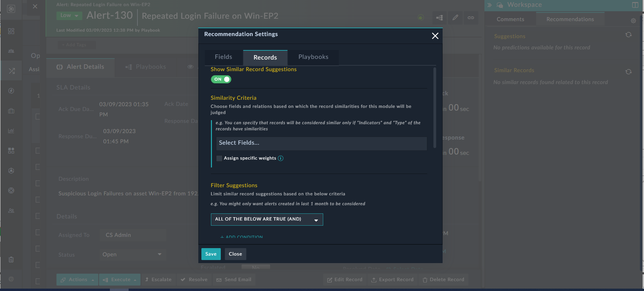Check the Assign specific weights checkbox
Viewport: 644px width, 291px height.
click(x=219, y=158)
